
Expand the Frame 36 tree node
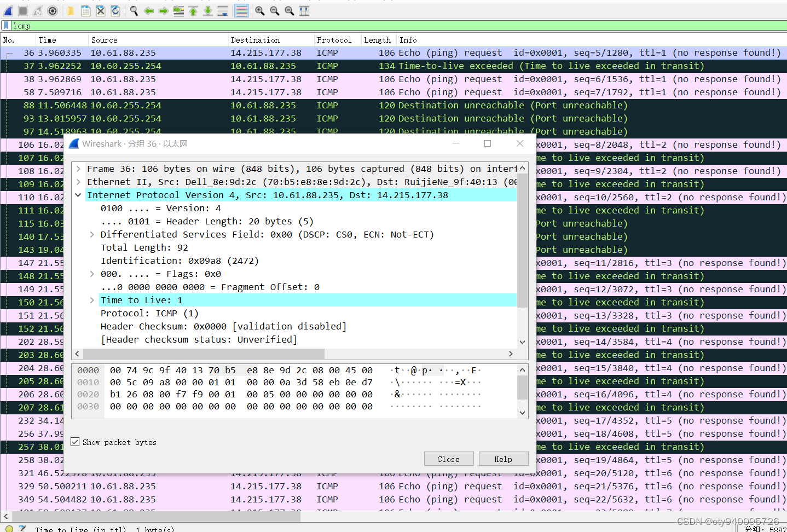78,169
